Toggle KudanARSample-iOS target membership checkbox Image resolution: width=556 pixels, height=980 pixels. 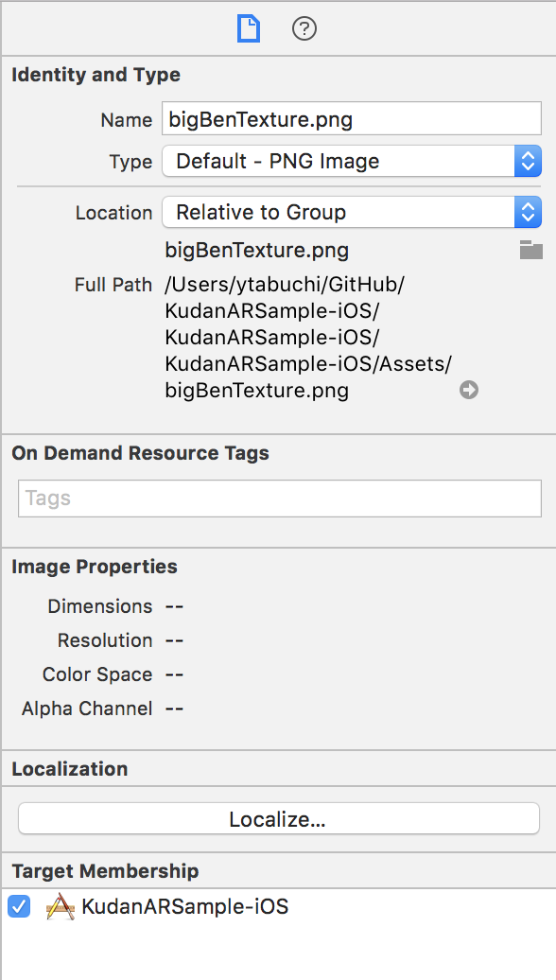point(19,906)
